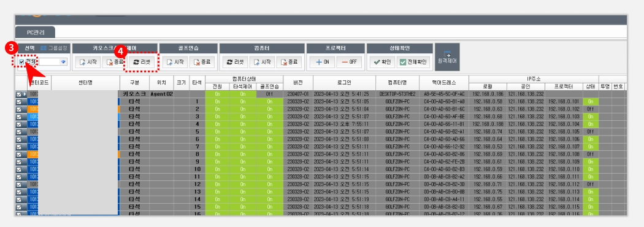Open the dropdown next to 전체 checkbox

click(x=63, y=62)
